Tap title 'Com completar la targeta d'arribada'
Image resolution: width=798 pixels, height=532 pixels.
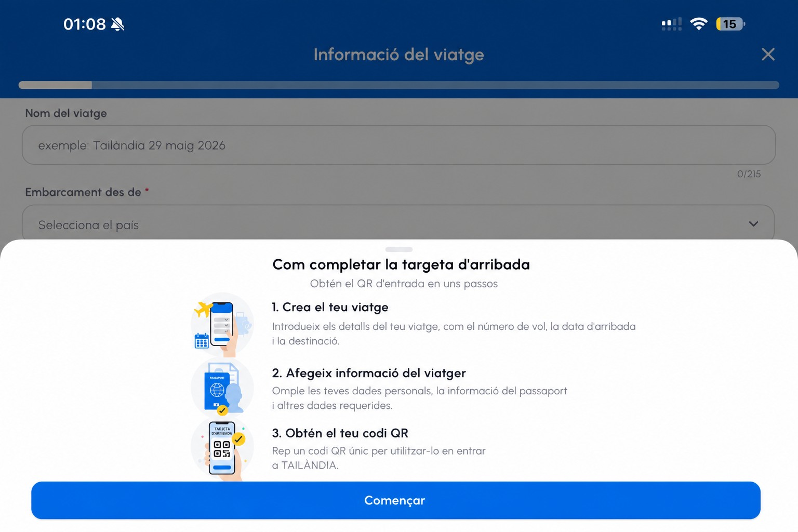(x=401, y=264)
